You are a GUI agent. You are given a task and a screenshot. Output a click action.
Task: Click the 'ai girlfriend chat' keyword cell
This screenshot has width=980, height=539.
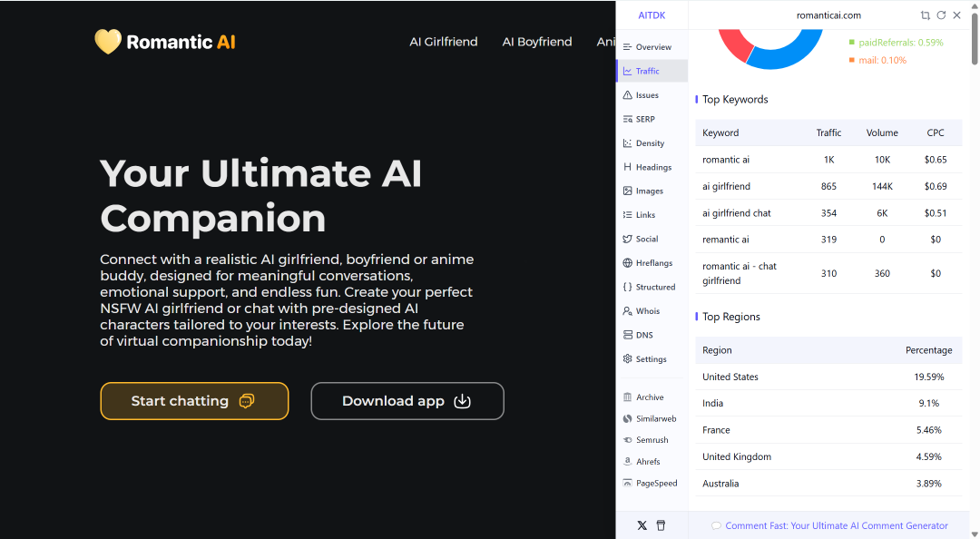736,213
